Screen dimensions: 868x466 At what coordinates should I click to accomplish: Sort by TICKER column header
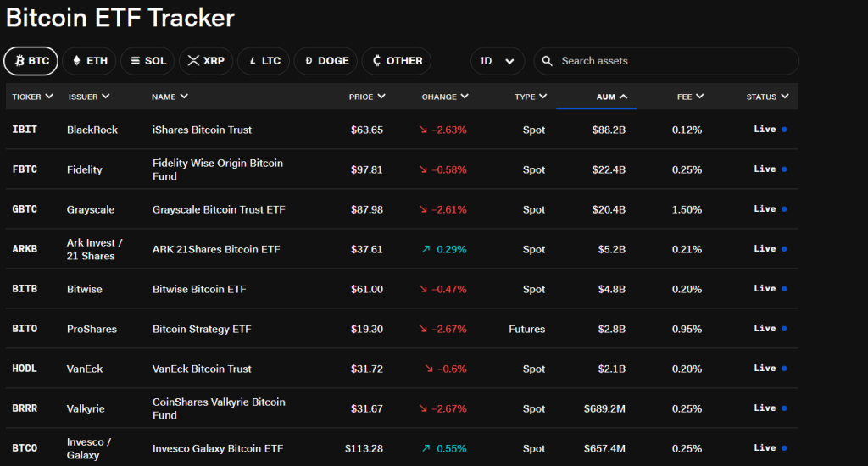tap(32, 97)
